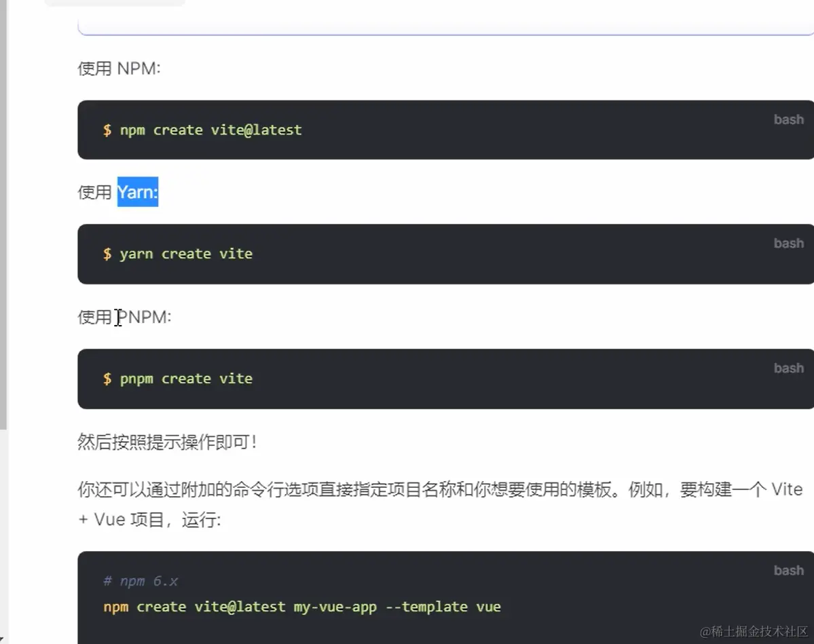Image resolution: width=814 pixels, height=644 pixels.
Task: Click the 'npm create vite@latest' command line
Action: [x=202, y=130]
